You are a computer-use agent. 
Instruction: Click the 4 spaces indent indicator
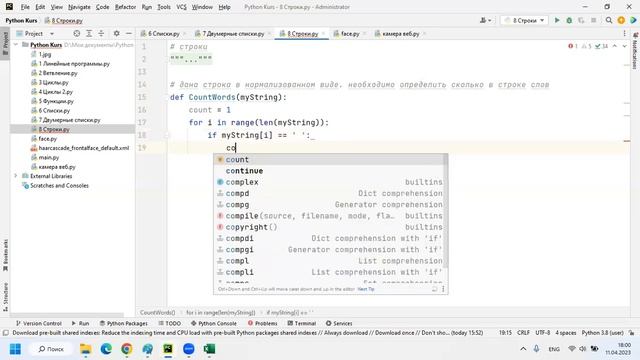[566, 333]
